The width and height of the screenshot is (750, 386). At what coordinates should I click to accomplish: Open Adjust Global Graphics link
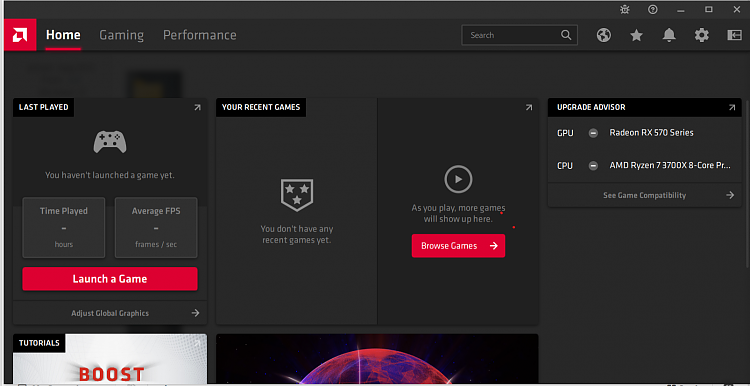point(110,313)
